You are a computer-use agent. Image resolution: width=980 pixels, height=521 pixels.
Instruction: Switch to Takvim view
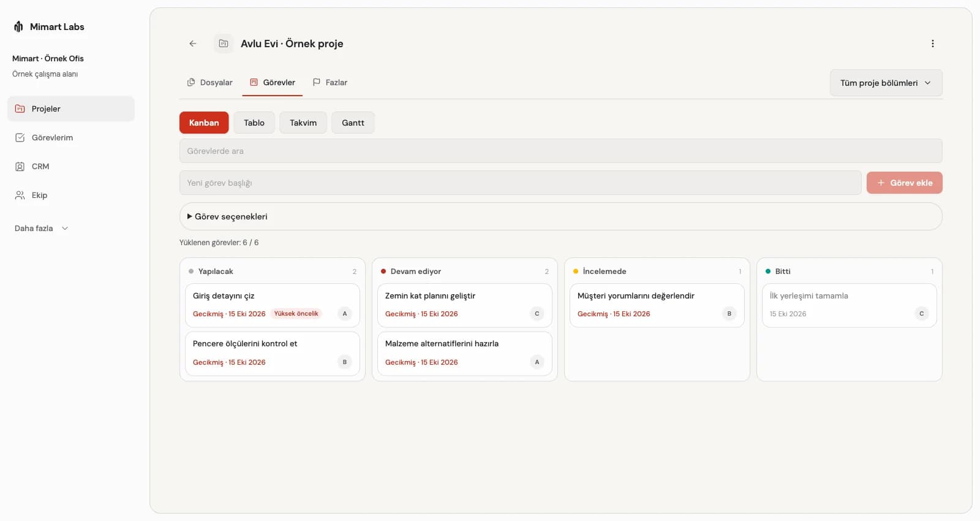click(303, 123)
